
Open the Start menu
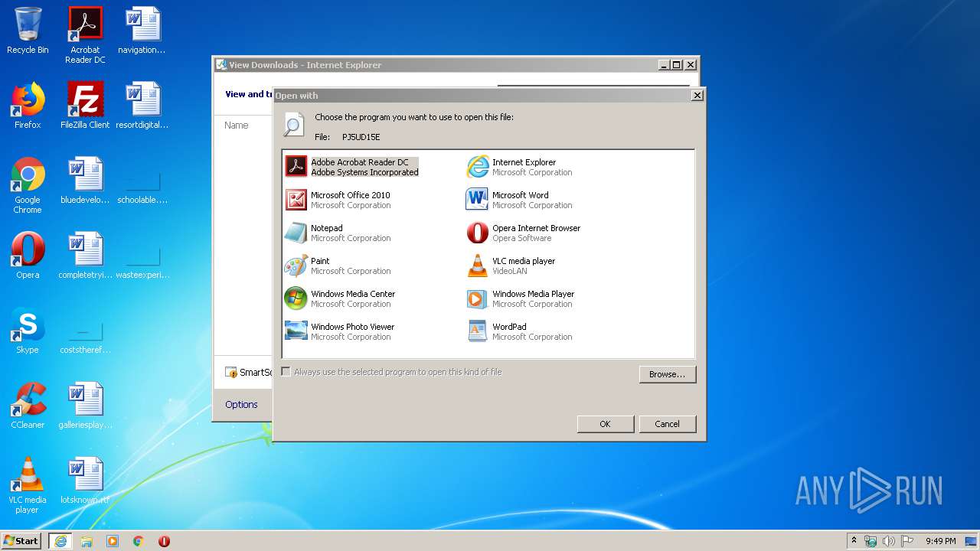pyautogui.click(x=21, y=540)
